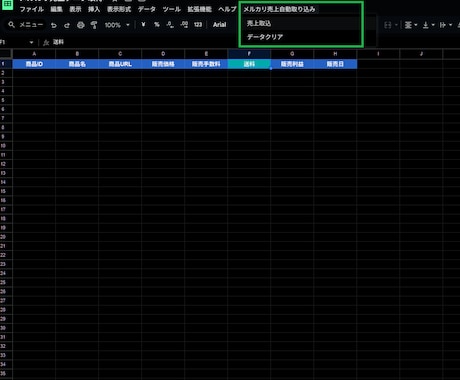
Task: Increase decimal places
Action: 184,25
